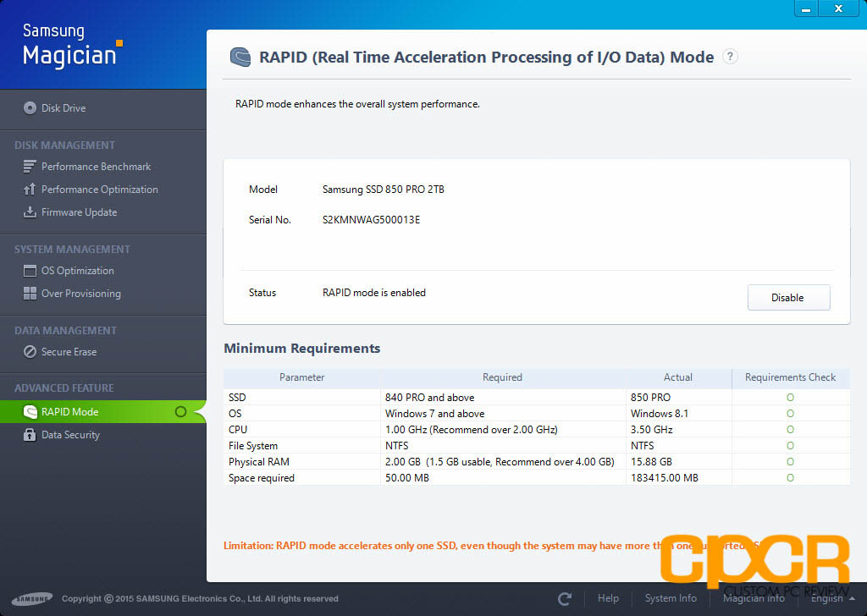Click the Samsung footer logo
Screen dimensions: 867x616
pos(32,599)
